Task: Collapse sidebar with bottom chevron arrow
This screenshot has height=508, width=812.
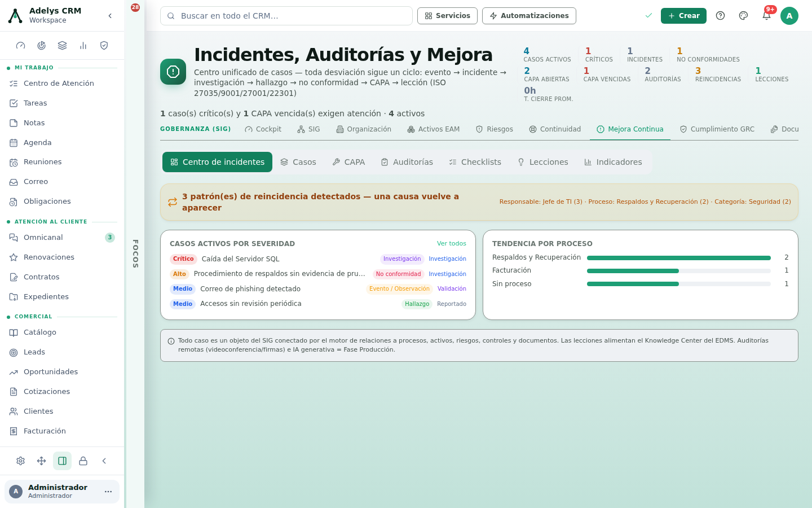Action: [x=104, y=461]
